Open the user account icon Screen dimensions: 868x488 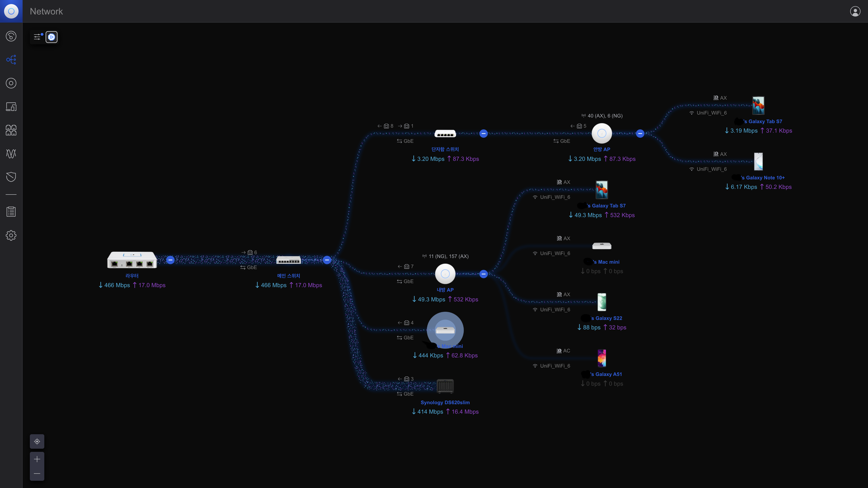click(x=855, y=11)
